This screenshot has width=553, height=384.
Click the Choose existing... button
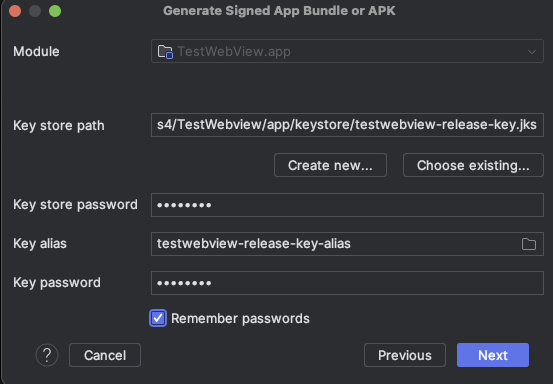click(x=473, y=165)
